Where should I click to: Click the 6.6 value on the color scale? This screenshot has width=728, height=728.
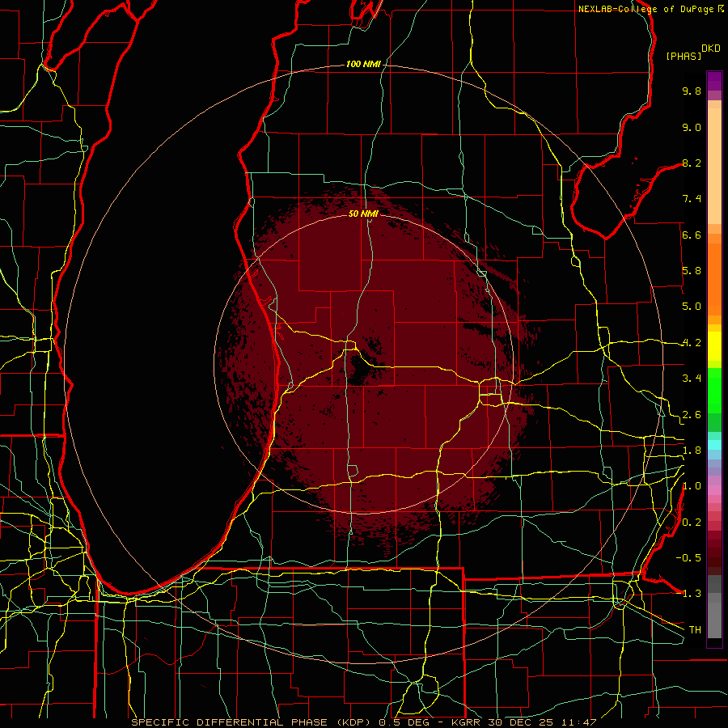point(692,235)
